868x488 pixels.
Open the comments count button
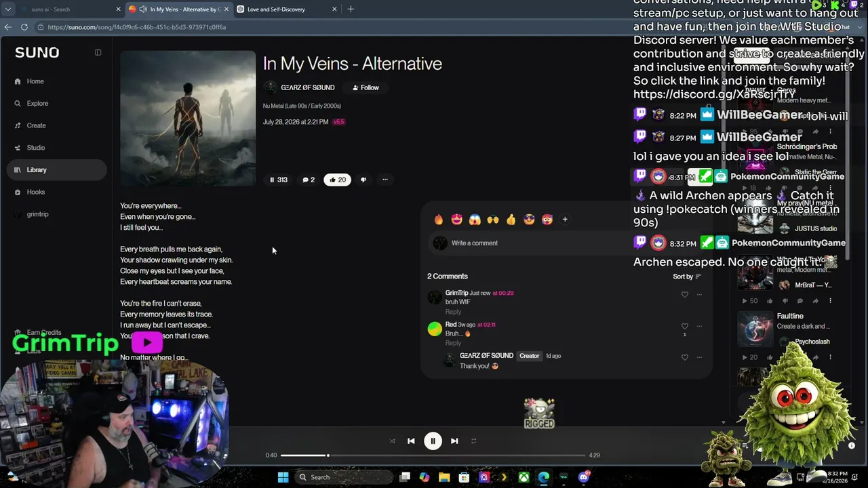coord(309,180)
